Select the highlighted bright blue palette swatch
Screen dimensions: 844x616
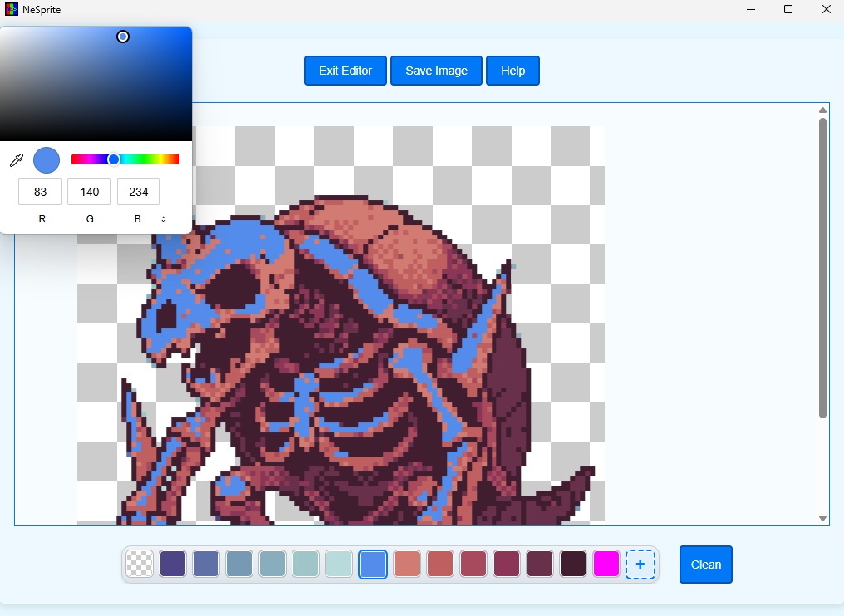(x=373, y=565)
